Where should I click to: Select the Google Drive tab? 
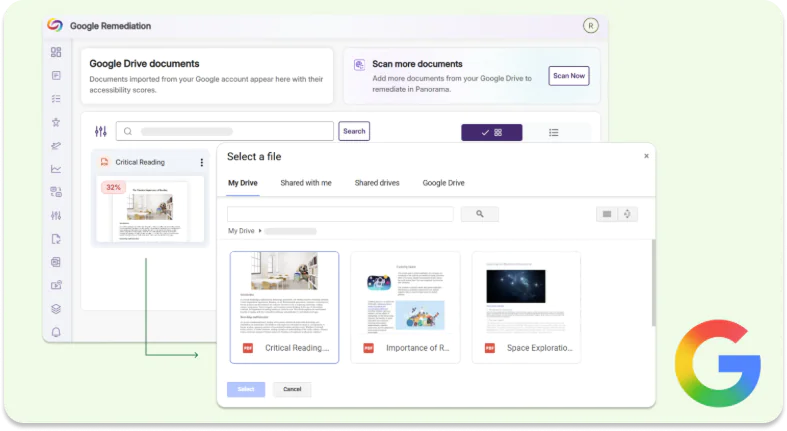coord(443,183)
